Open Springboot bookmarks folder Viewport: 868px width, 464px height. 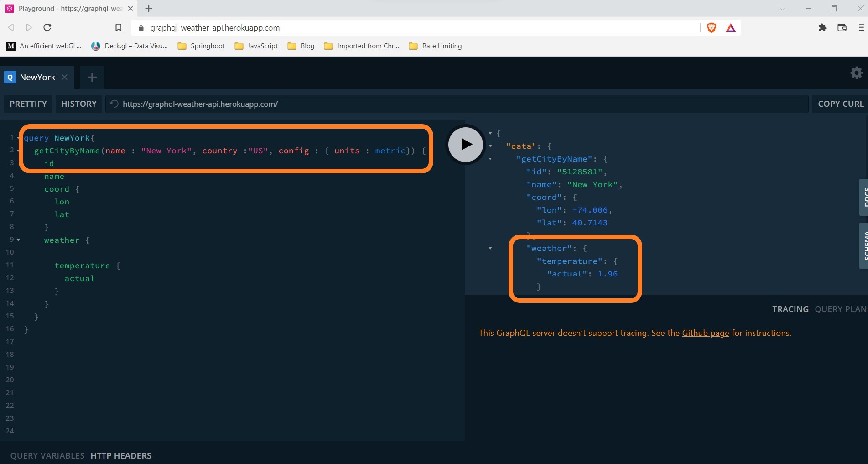[201, 46]
